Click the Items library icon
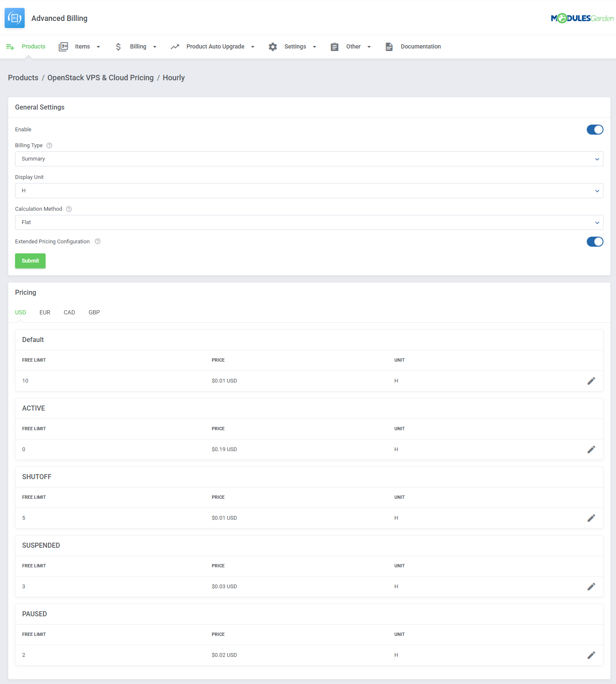The image size is (616, 684). coord(64,47)
